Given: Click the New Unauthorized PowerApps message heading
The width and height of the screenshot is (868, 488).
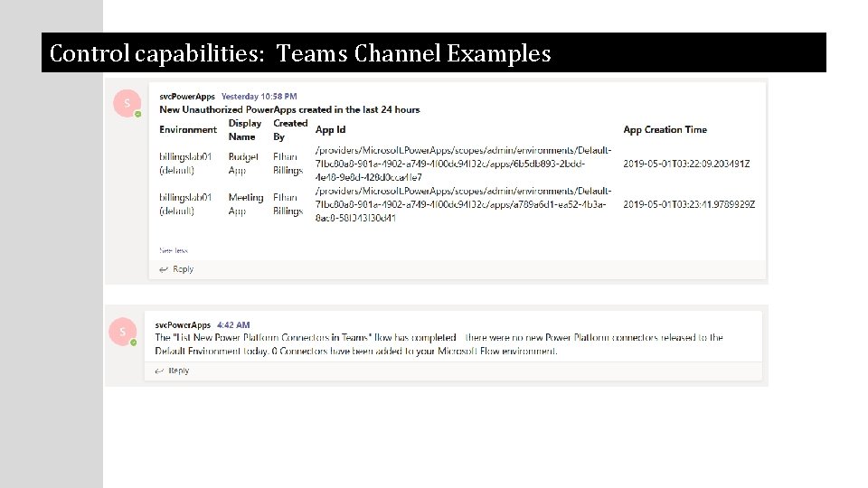Looking at the screenshot, I should 289,109.
